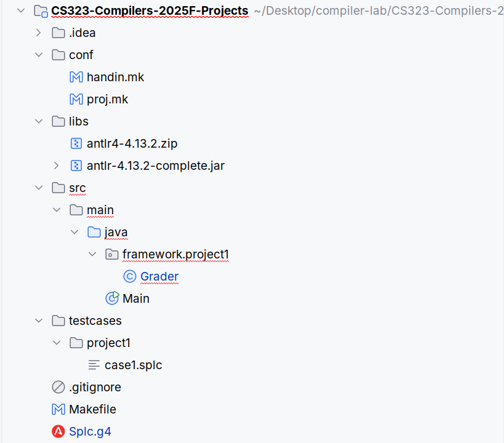The width and height of the screenshot is (504, 443).
Task: Collapse the testcases folder
Action: [39, 321]
